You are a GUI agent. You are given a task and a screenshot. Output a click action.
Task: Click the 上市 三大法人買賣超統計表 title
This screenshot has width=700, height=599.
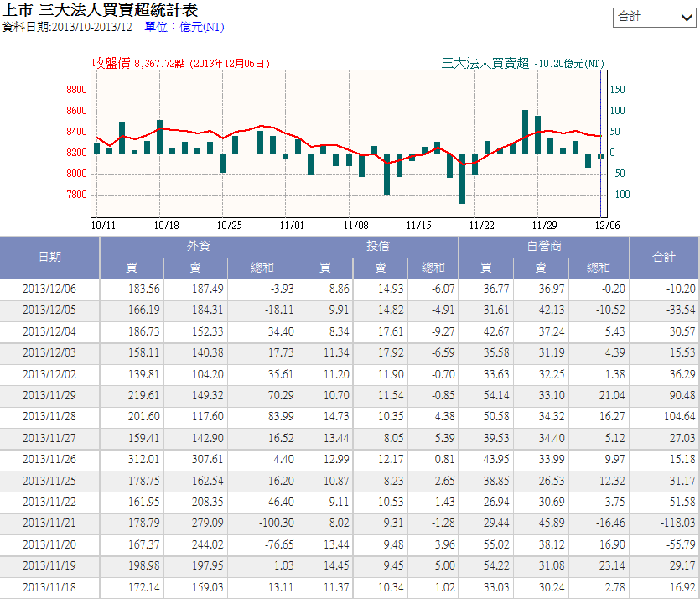coord(100,10)
